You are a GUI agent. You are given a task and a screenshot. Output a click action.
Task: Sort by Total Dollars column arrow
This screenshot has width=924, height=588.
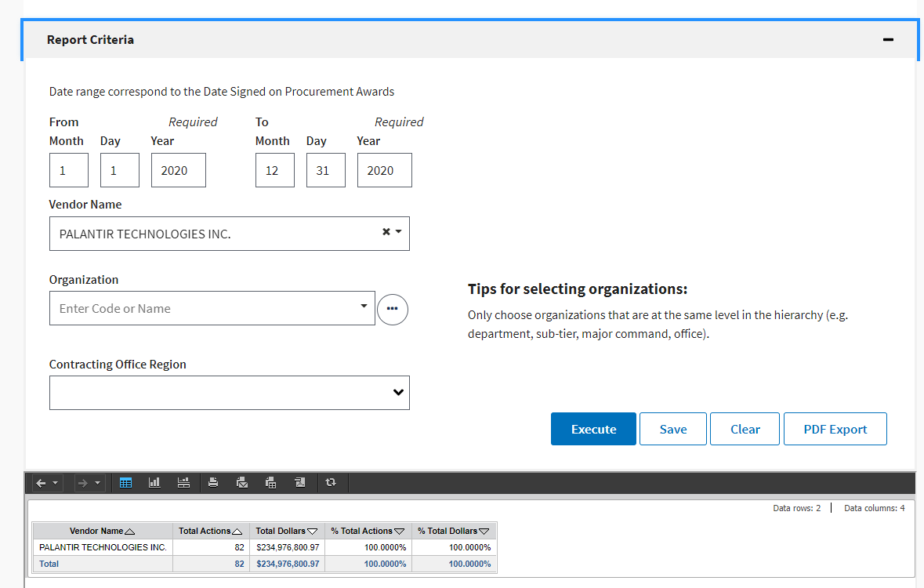pos(312,532)
